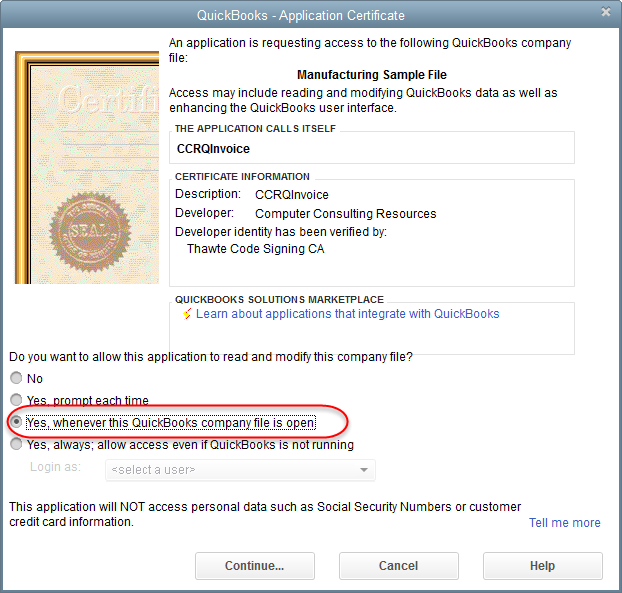Open Help for the certificate dialog
Viewport: 622px width, 593px height.
(x=543, y=566)
